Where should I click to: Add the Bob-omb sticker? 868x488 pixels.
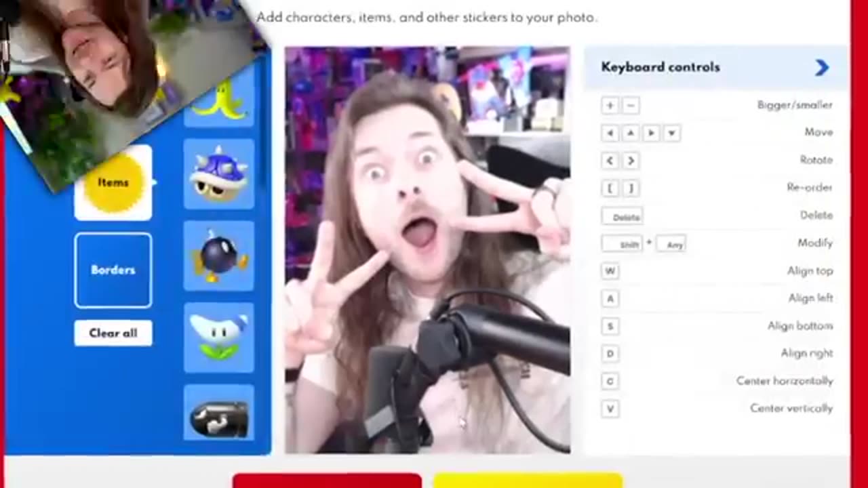tap(218, 256)
